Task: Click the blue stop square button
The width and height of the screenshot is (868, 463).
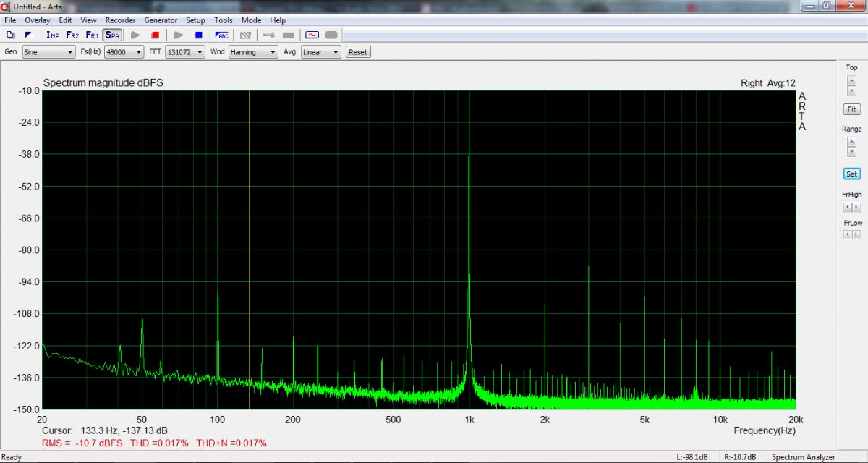Action: [198, 35]
